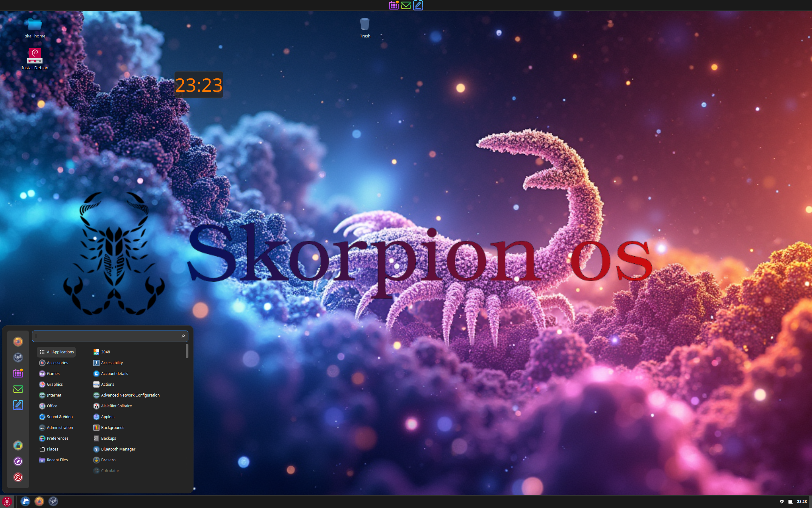The image size is (812, 508).
Task: Open the mail app in the menu favorites sidebar
Action: [x=18, y=389]
